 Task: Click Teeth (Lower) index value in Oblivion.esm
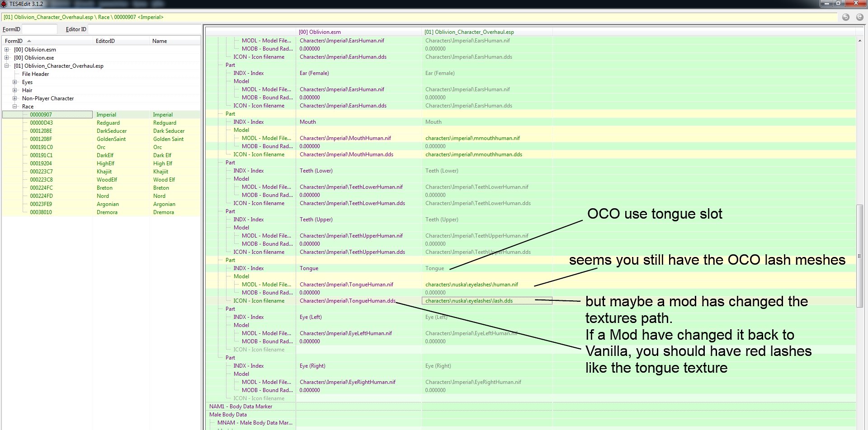click(316, 171)
